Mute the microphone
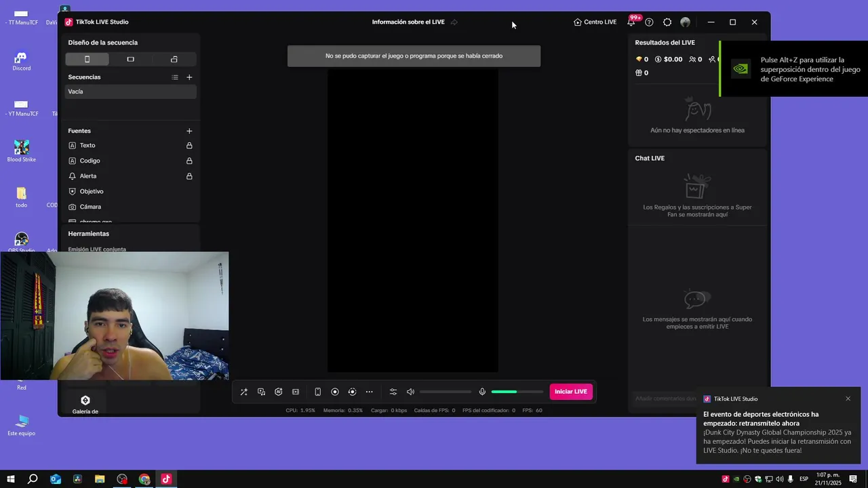 click(482, 392)
